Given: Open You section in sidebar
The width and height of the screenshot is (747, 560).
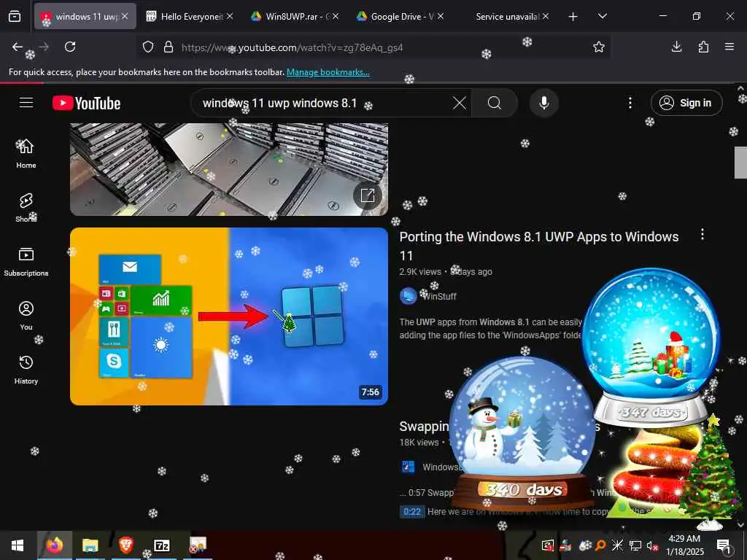Looking at the screenshot, I should tap(26, 315).
